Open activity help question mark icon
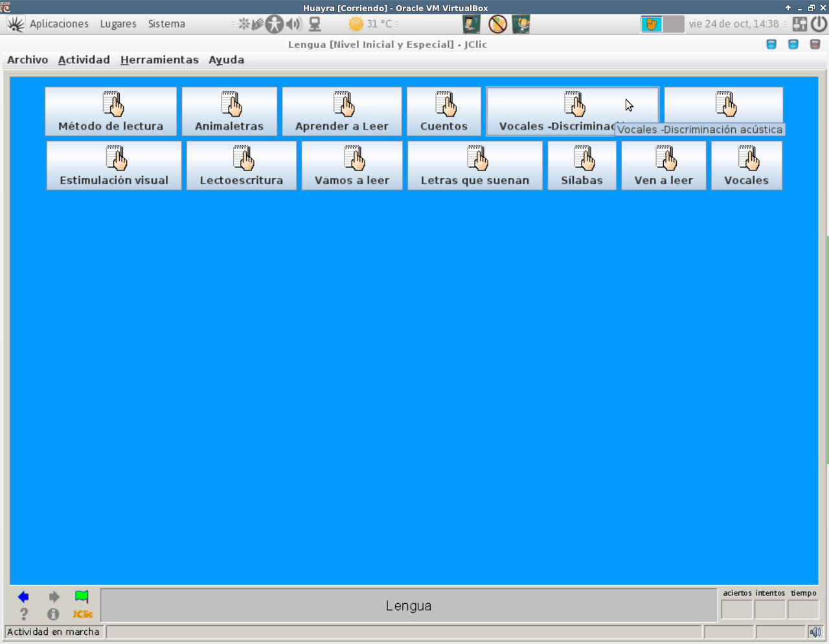 (x=24, y=614)
